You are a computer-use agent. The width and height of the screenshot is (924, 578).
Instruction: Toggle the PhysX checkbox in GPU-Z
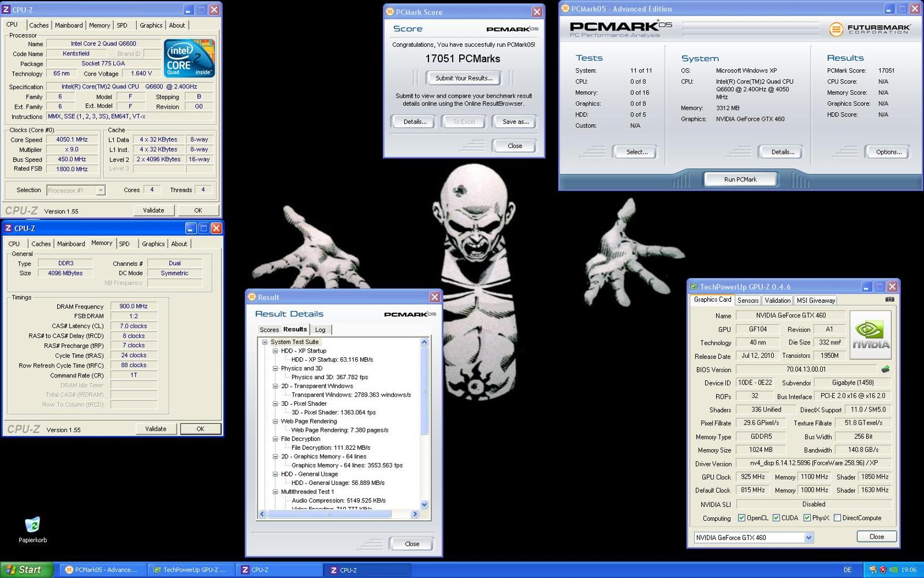tap(807, 518)
